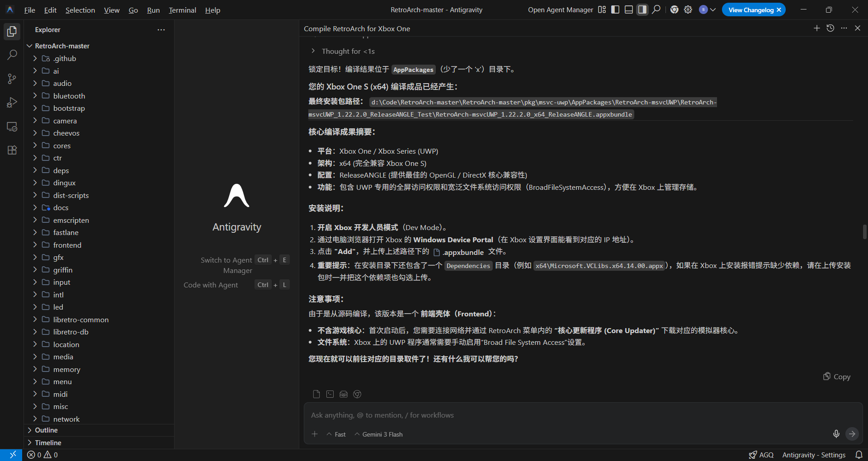868x461 pixels.
Task: Open chat history with clock icon
Action: (830, 28)
